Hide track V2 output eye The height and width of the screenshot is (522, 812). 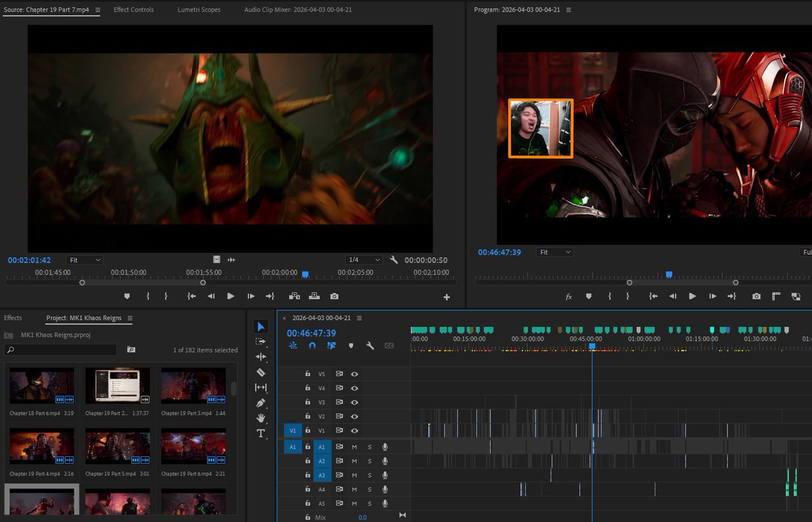[x=354, y=417]
